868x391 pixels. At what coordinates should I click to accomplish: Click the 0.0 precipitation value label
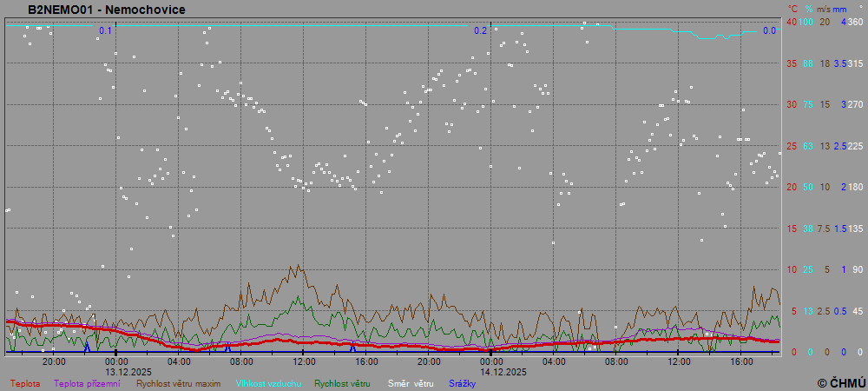[x=769, y=31]
